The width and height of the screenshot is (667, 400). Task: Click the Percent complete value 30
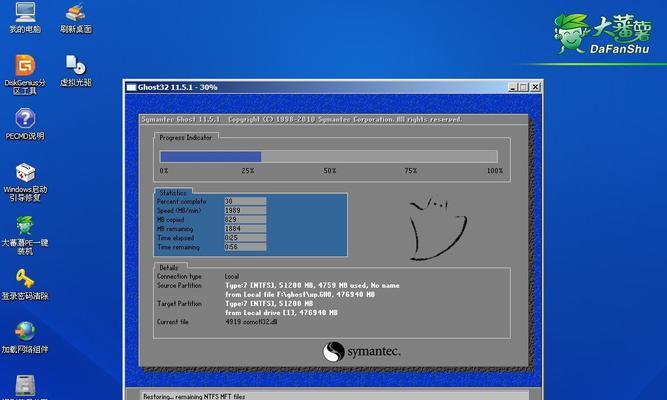click(245, 201)
